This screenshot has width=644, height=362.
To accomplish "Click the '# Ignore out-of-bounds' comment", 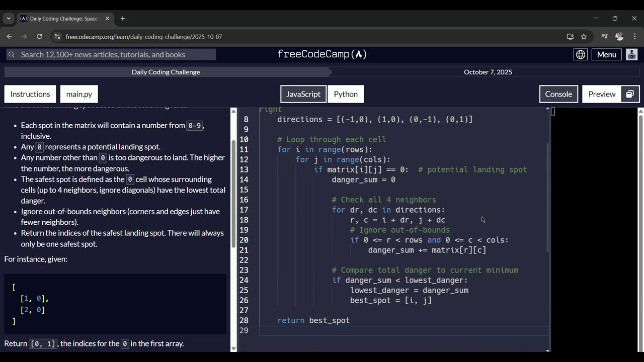I will coord(400,230).
